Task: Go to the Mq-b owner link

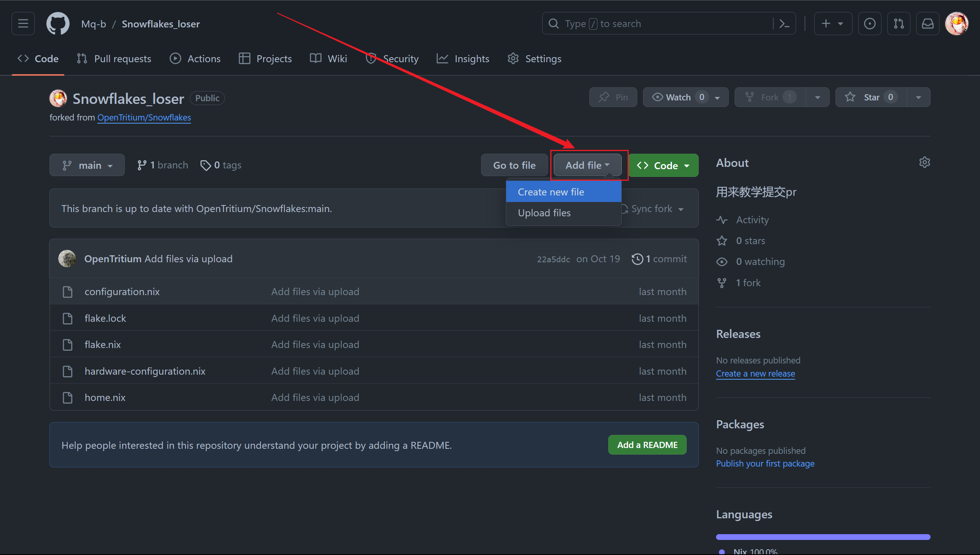Action: coord(94,24)
